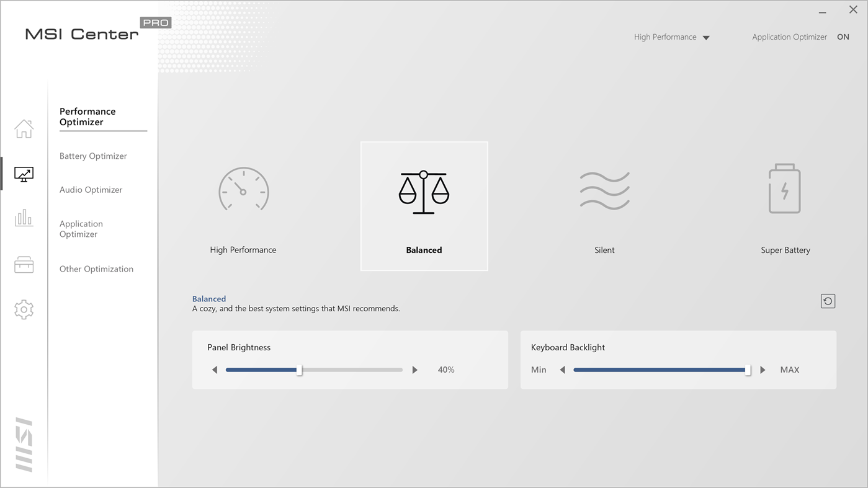Screen dimensions: 868x488
Task: Click the reset to default icon
Action: [828, 301]
